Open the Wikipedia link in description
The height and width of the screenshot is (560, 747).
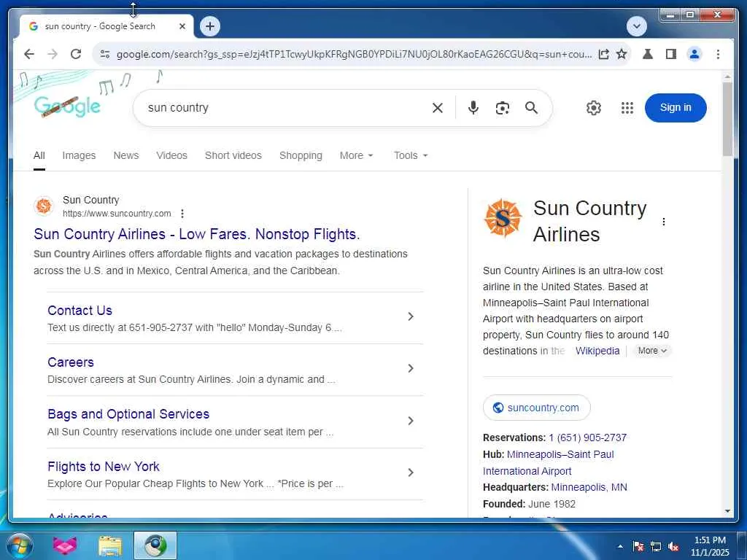tap(597, 351)
